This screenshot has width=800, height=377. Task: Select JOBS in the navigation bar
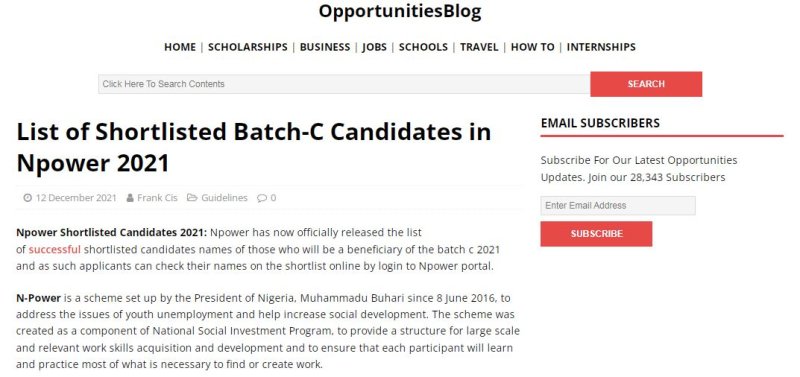point(374,47)
